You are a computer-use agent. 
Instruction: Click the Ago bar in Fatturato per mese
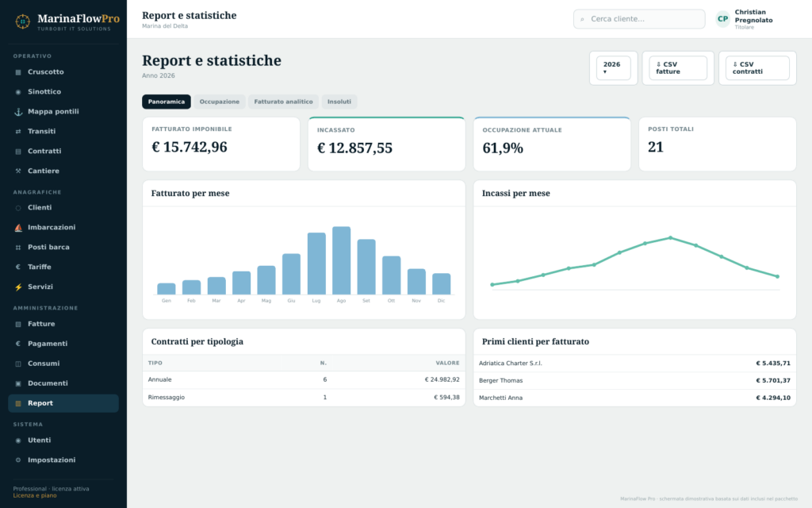(x=341, y=260)
